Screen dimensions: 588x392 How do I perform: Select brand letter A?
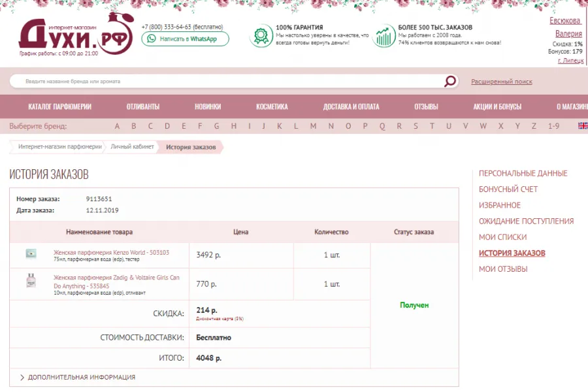pyautogui.click(x=117, y=126)
